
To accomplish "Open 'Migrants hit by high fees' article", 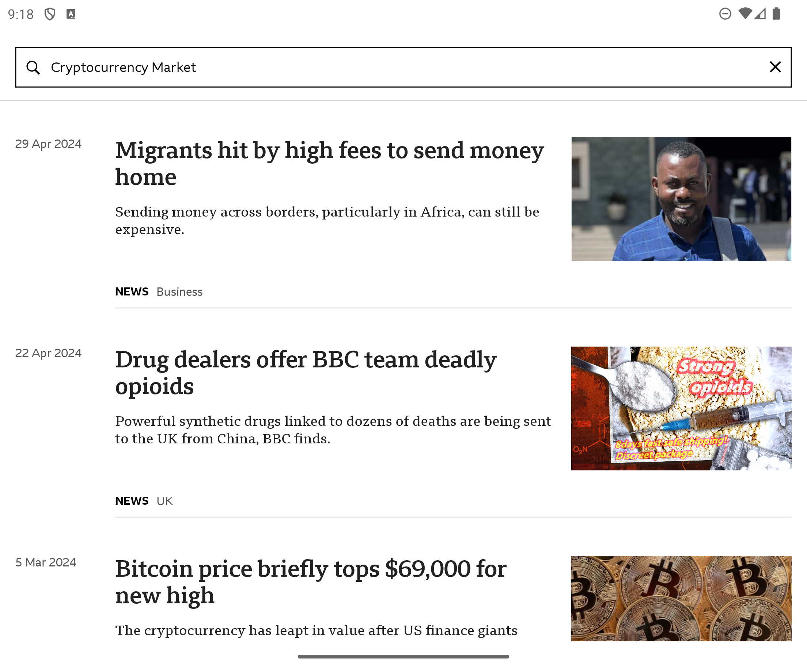I will (329, 163).
